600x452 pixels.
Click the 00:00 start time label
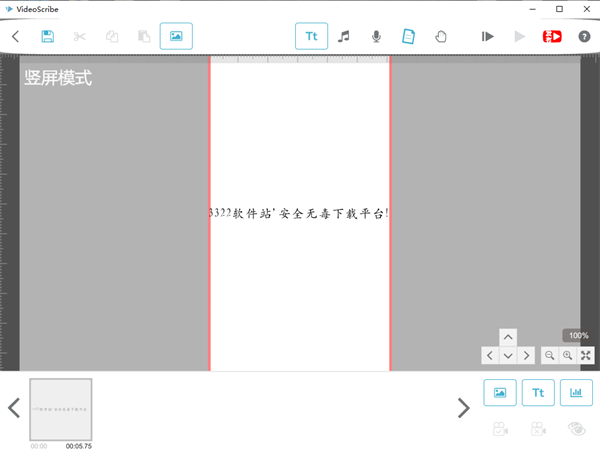(39, 446)
